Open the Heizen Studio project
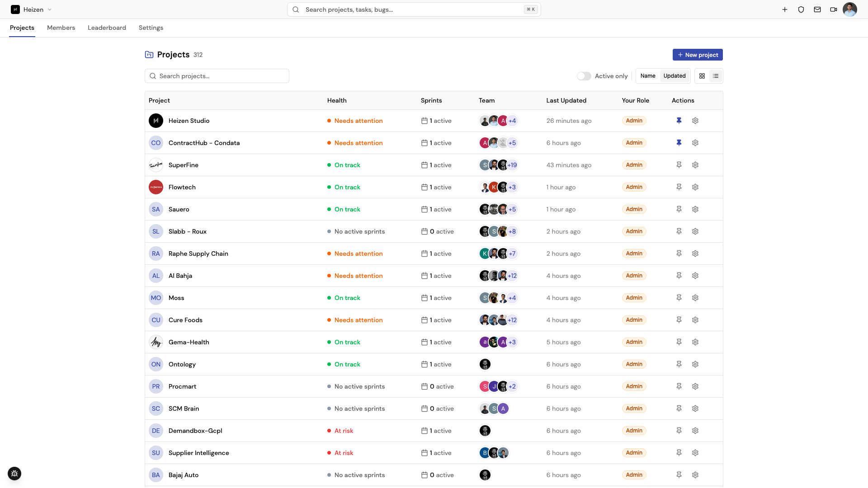Image resolution: width=868 pixels, height=488 pixels. 189,121
